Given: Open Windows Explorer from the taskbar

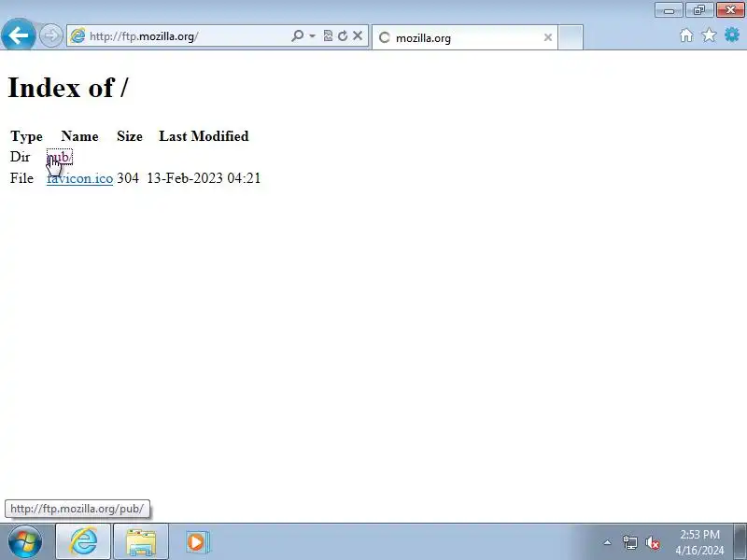Looking at the screenshot, I should coord(141,541).
